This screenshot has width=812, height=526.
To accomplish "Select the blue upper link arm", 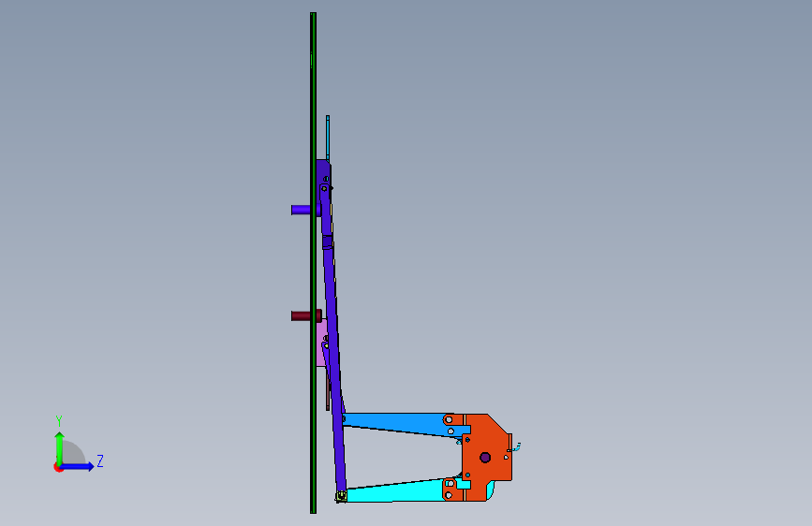I will coord(399,423).
